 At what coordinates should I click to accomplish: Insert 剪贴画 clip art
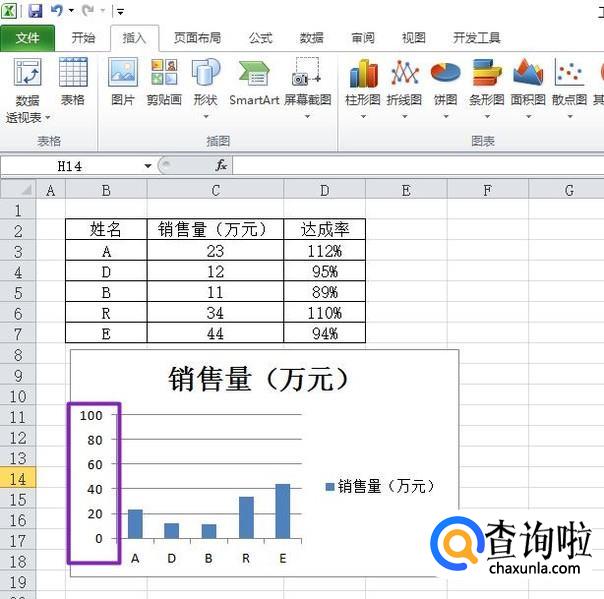coord(164,82)
